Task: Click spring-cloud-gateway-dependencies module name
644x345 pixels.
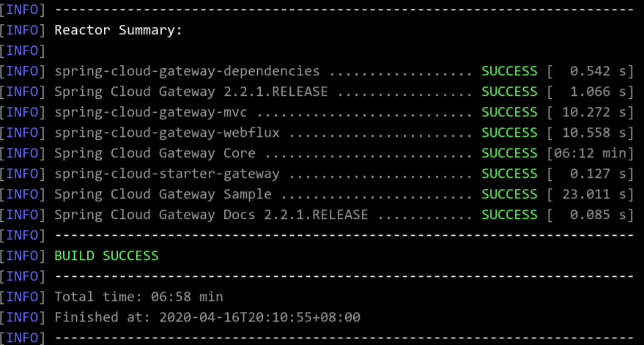Action: pos(187,72)
